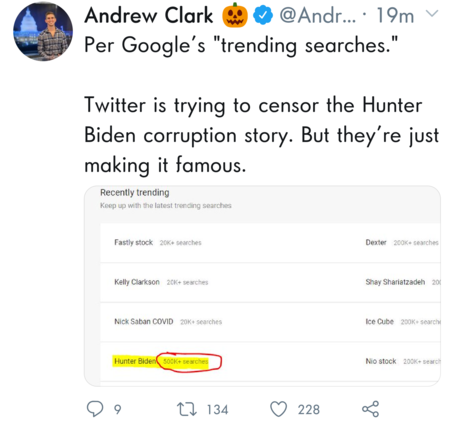Like the tweet with heart icon
450x428 pixels.
pos(278,409)
